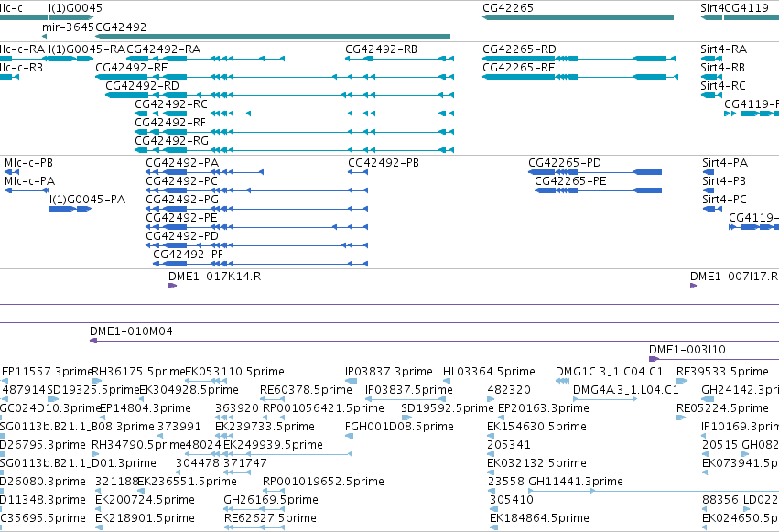
Task: Click EST EK032132.5prime
Action: pos(492,472)
